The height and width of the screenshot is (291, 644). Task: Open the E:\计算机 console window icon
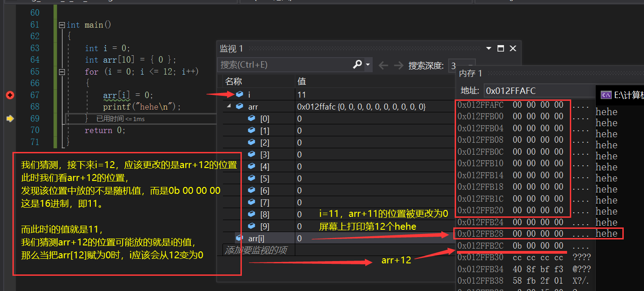[605, 96]
